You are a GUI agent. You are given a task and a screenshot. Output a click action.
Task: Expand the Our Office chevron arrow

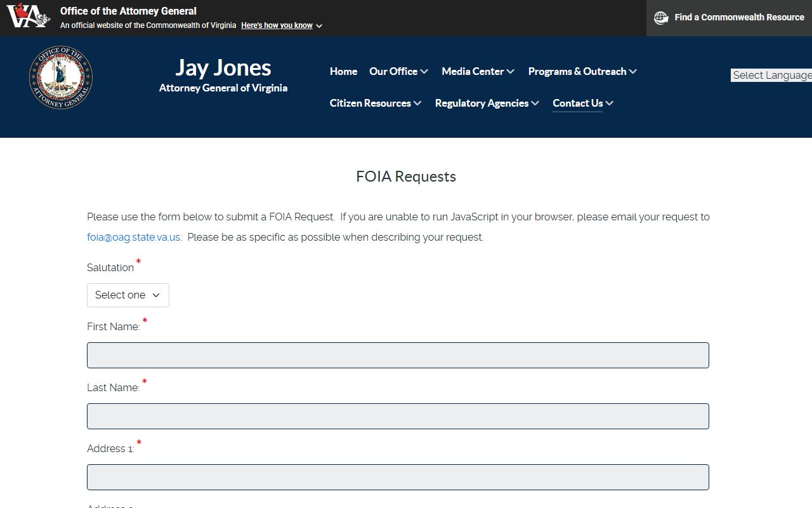[x=424, y=72]
